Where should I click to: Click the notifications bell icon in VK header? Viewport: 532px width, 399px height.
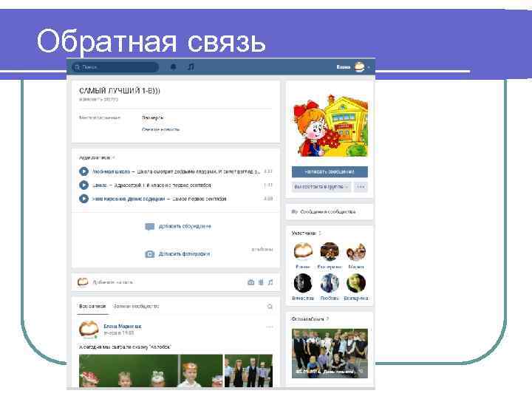173,66
